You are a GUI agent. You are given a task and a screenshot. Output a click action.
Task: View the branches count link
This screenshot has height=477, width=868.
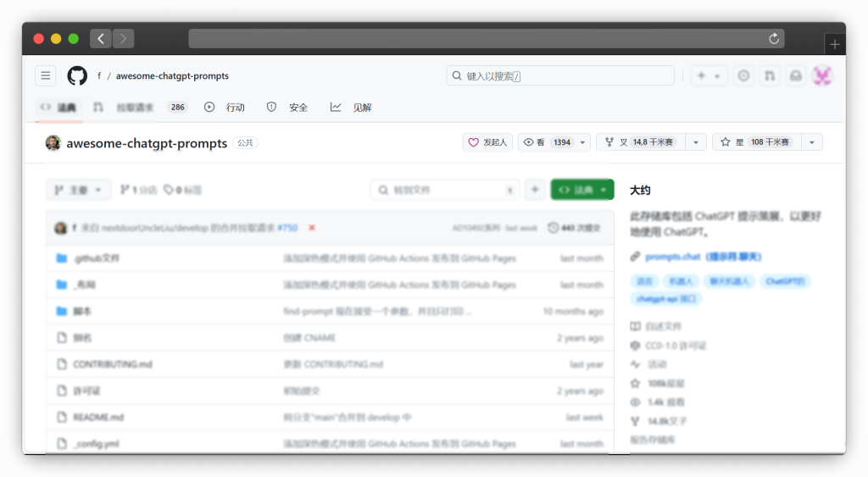click(138, 190)
